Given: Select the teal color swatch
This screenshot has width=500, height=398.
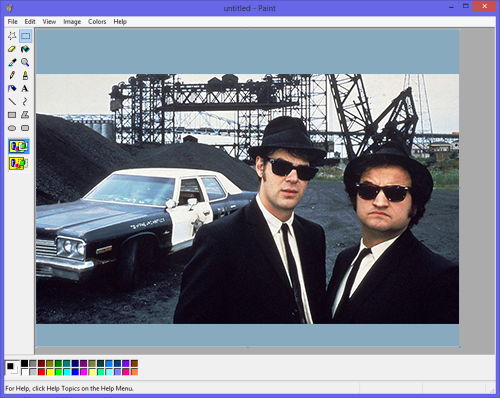Looking at the screenshot, I should tap(67, 363).
